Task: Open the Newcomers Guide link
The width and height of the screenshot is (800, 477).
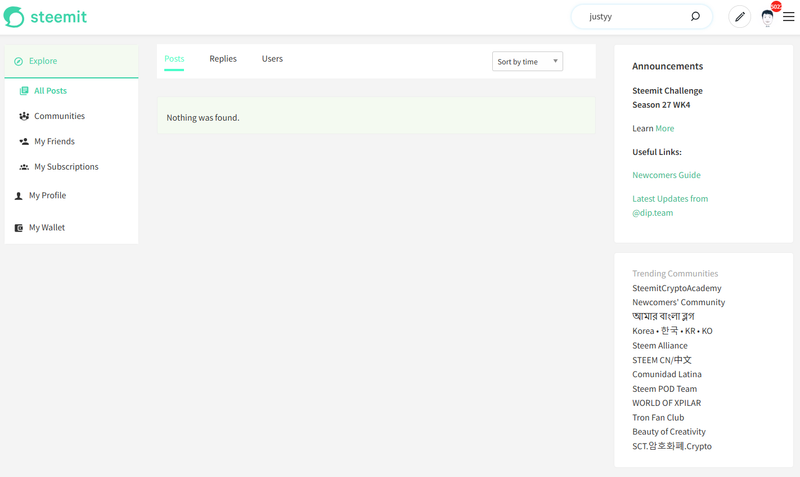Action: click(x=666, y=175)
